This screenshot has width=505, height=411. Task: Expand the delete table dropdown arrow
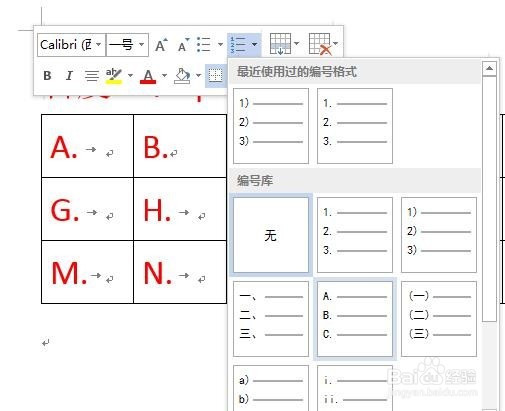(x=336, y=44)
